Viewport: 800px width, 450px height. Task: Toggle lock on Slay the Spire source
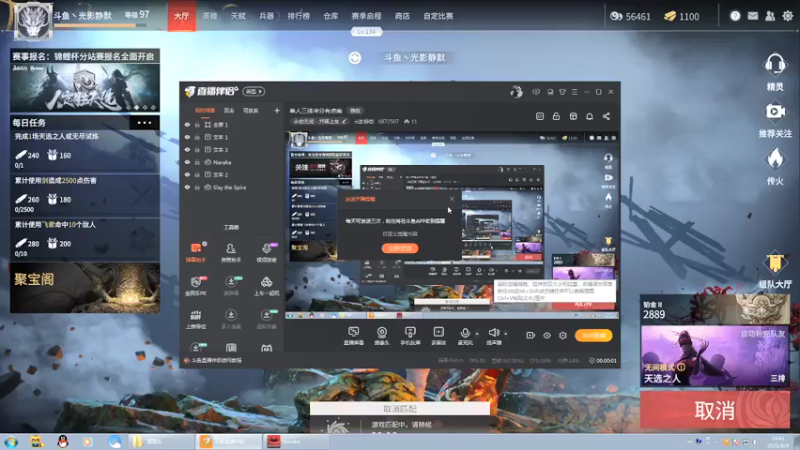click(x=197, y=187)
